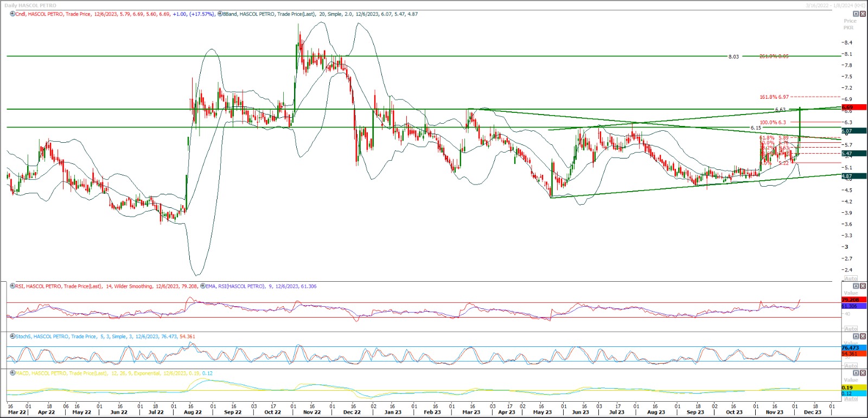Close the StochS indicator panel
This screenshot has height=418, width=868.
[863, 337]
